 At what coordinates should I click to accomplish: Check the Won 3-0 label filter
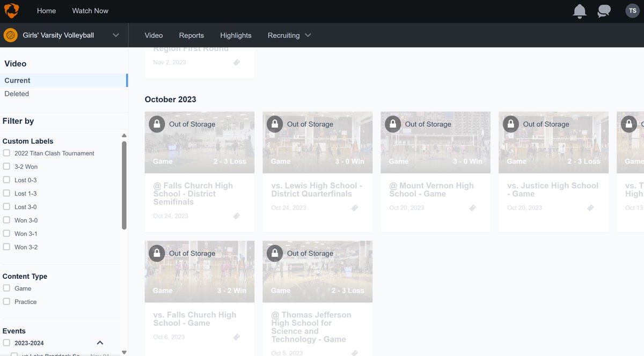click(6, 220)
